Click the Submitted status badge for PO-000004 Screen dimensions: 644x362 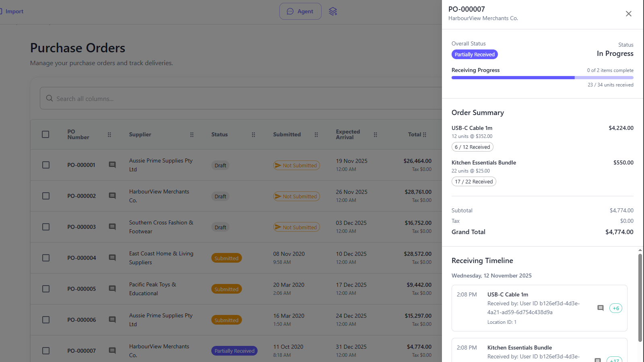pyautogui.click(x=226, y=258)
